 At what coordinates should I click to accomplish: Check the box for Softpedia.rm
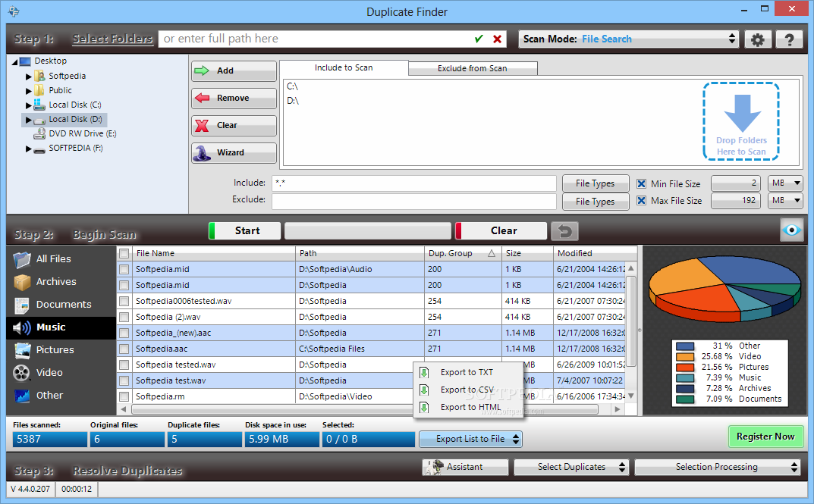tap(124, 396)
